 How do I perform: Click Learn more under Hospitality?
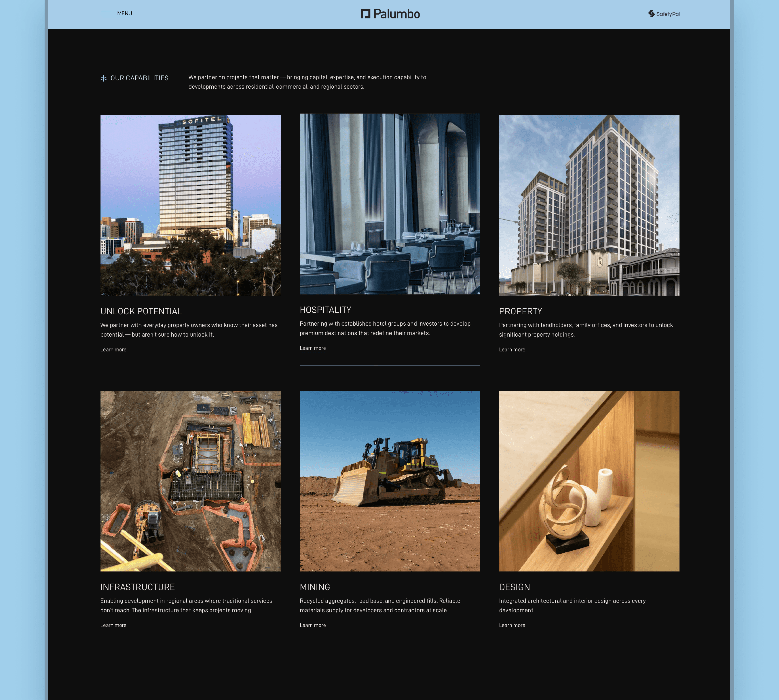coord(313,348)
